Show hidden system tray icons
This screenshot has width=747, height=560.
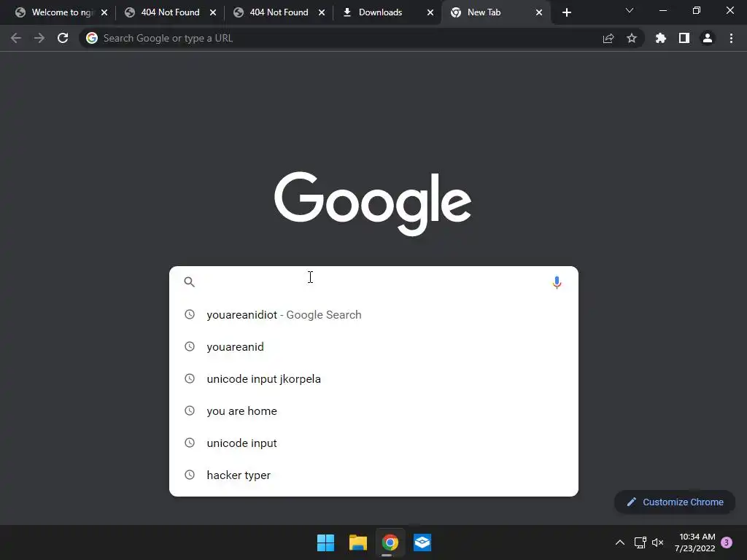tap(620, 542)
